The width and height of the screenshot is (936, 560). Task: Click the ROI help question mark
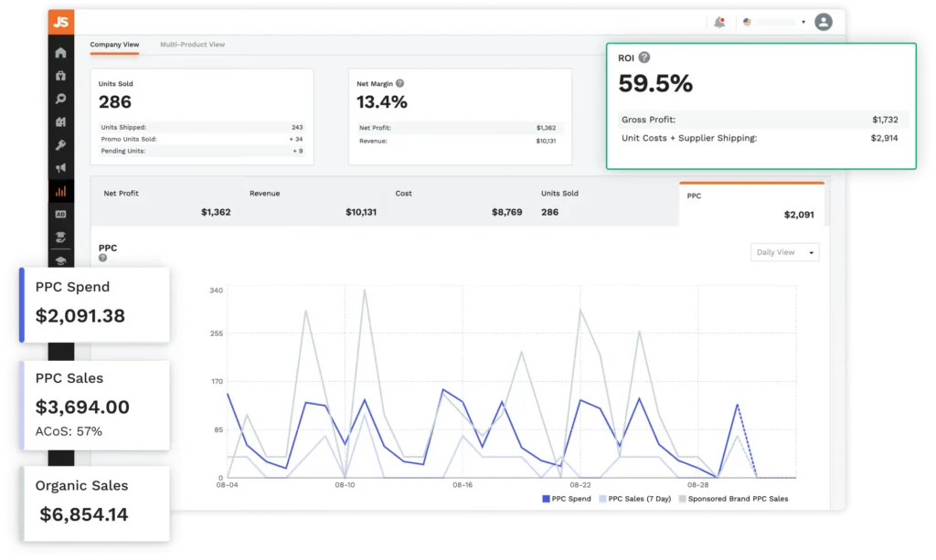[644, 57]
